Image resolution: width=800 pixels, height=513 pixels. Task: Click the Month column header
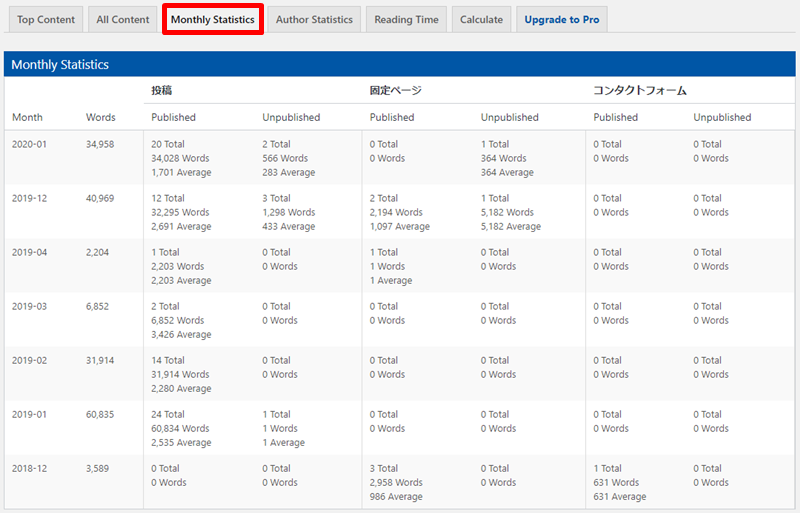point(27,117)
